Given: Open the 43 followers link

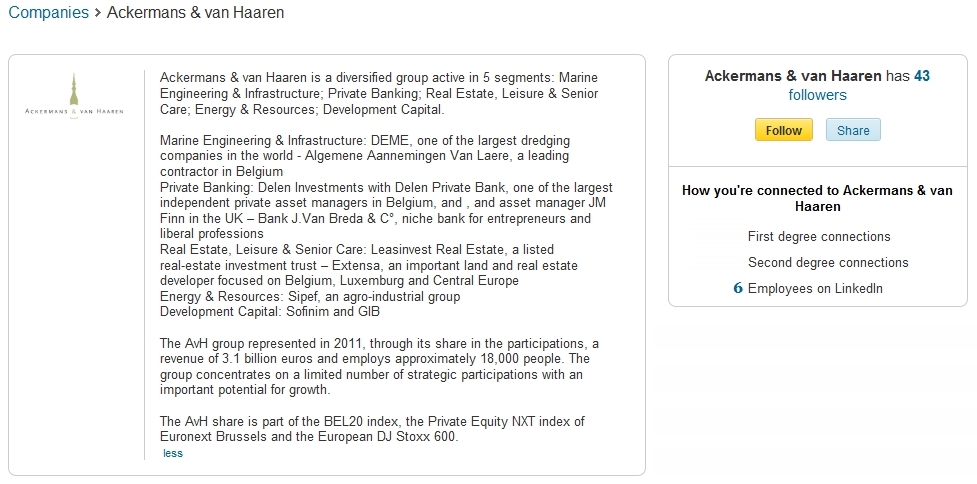Looking at the screenshot, I should [817, 95].
